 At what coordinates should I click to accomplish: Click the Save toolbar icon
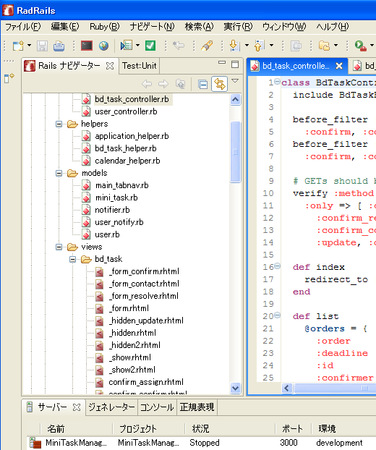(x=42, y=46)
